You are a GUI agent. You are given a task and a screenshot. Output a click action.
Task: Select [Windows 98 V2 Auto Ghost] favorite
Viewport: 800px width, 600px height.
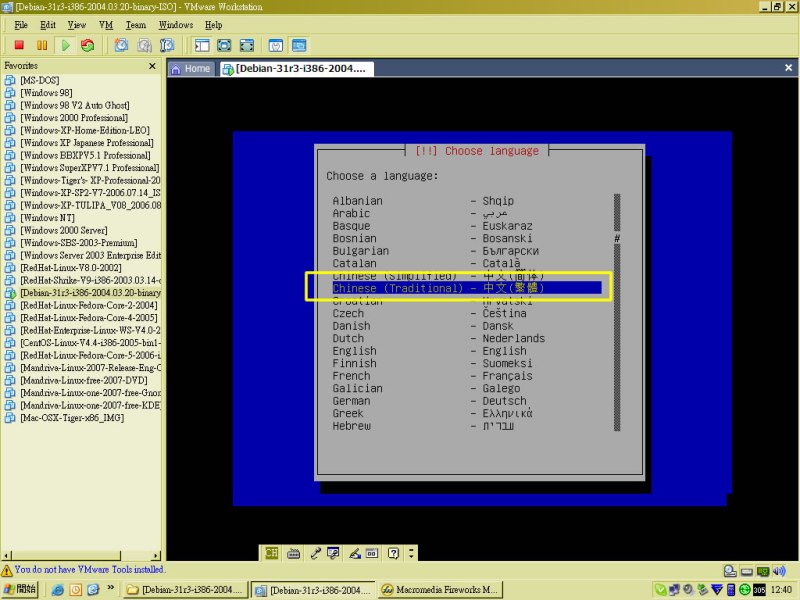pos(74,105)
